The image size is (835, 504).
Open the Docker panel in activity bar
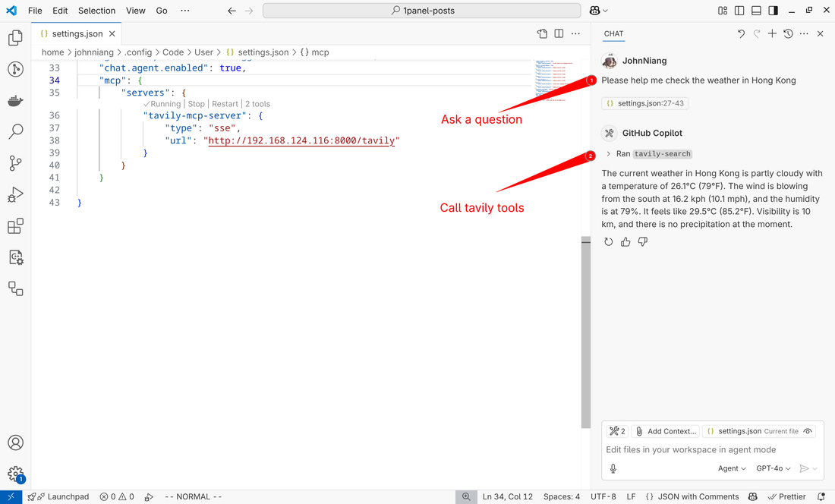[x=15, y=101]
